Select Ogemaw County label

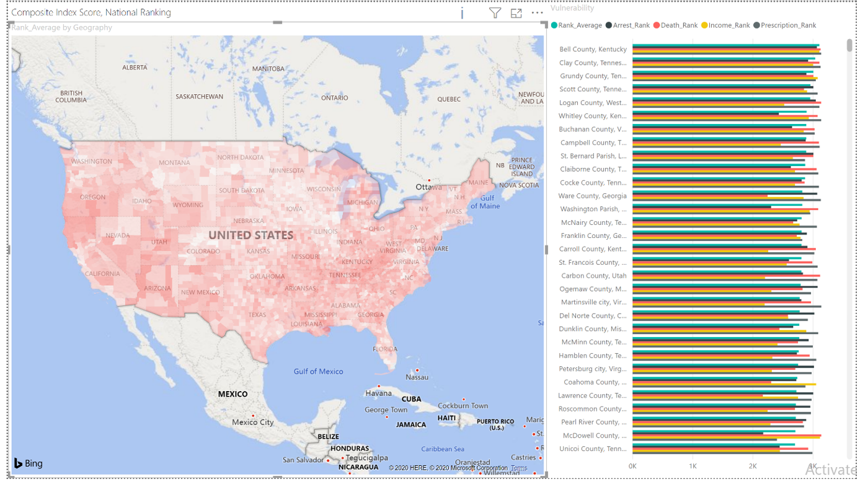593,289
